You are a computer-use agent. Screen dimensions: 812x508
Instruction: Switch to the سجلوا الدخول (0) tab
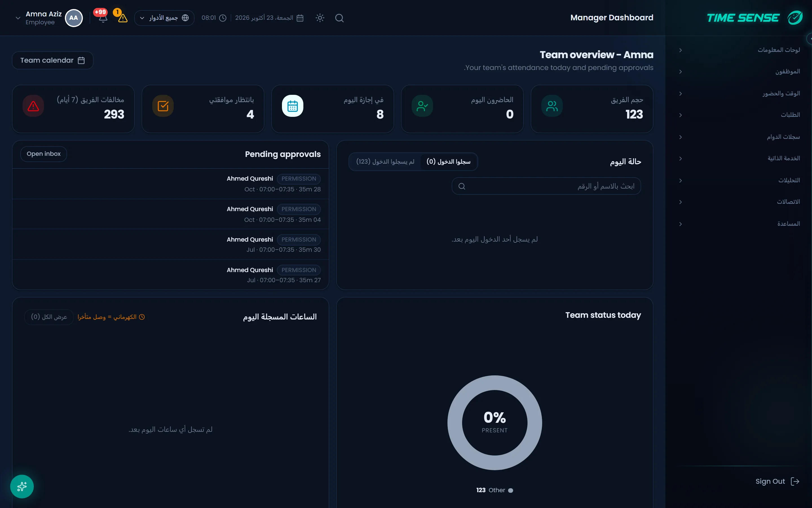pyautogui.click(x=448, y=162)
